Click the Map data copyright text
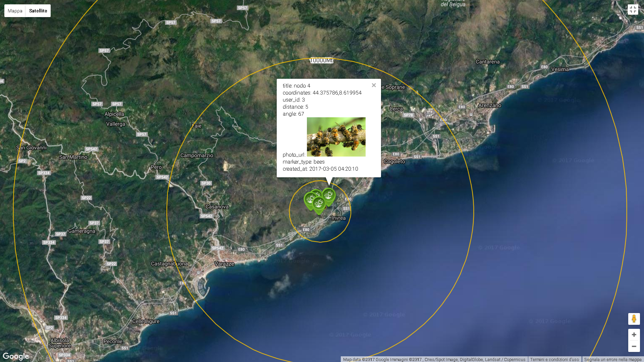This screenshot has width=644, height=362. coord(434,359)
